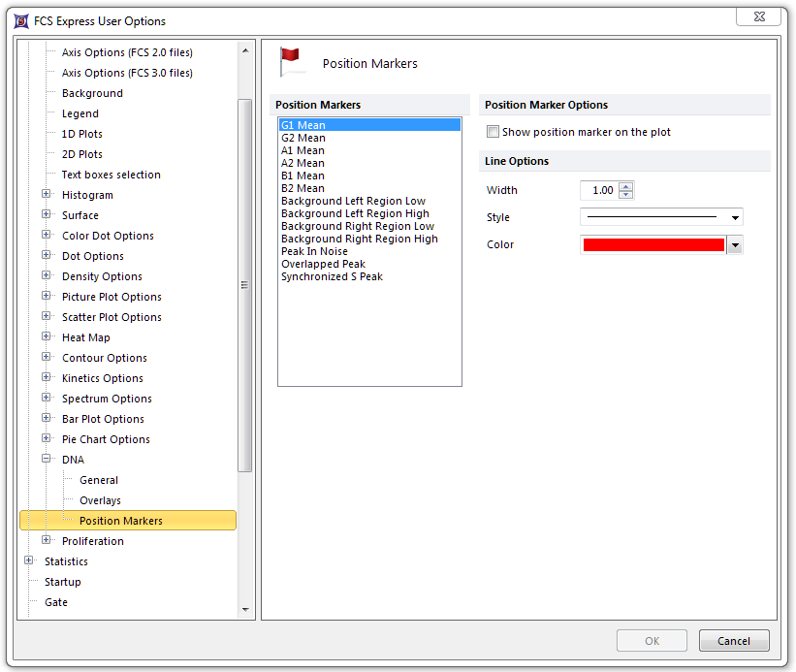Click the FCS Express title bar icon
Image resolution: width=796 pixels, height=672 pixels.
20,20
